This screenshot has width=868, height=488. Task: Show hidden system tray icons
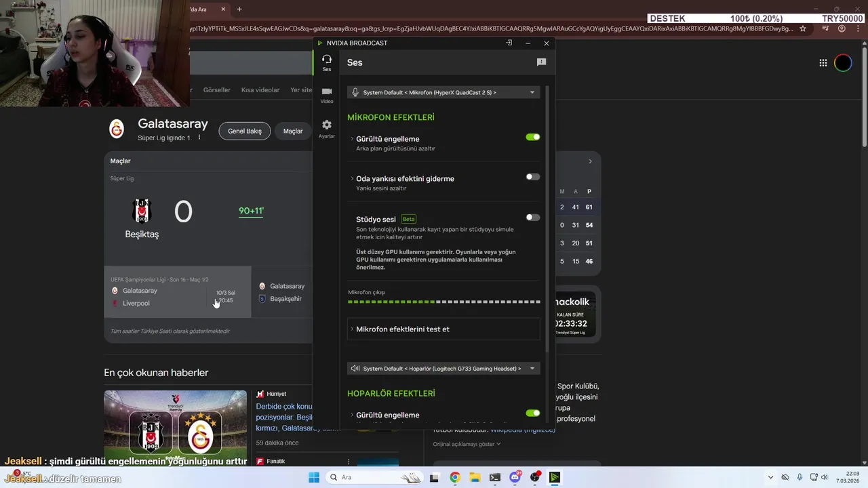(x=770, y=477)
